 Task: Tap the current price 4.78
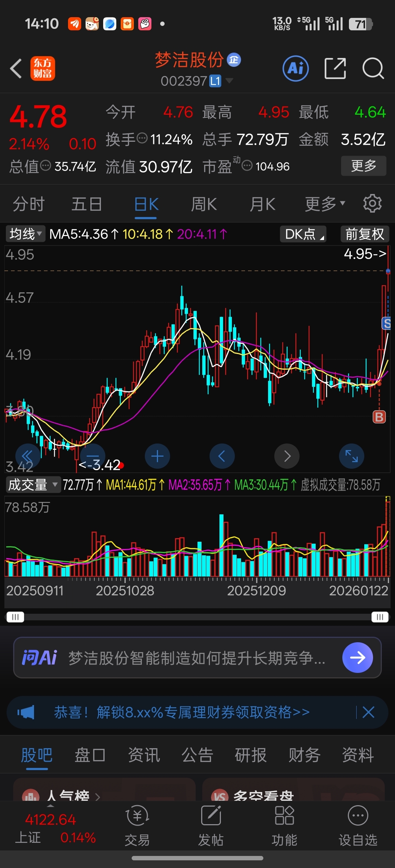tap(38, 117)
